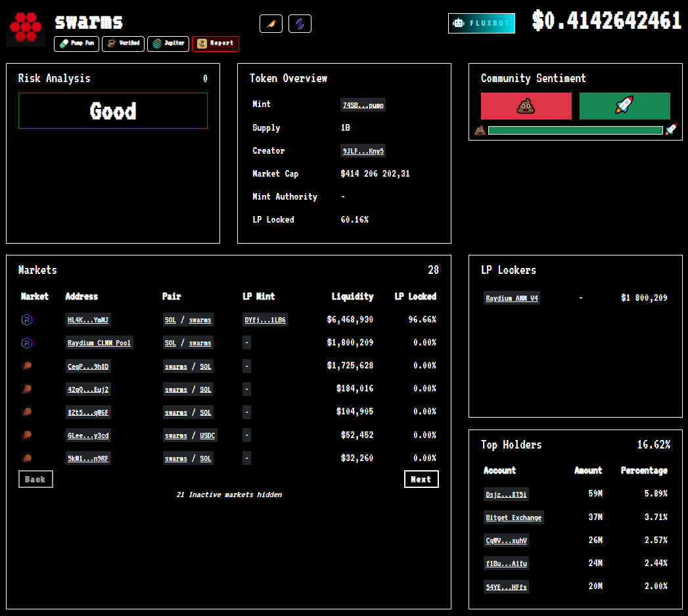Click the market cap value $414 206 202,31
This screenshot has width=688, height=616.
click(375, 173)
